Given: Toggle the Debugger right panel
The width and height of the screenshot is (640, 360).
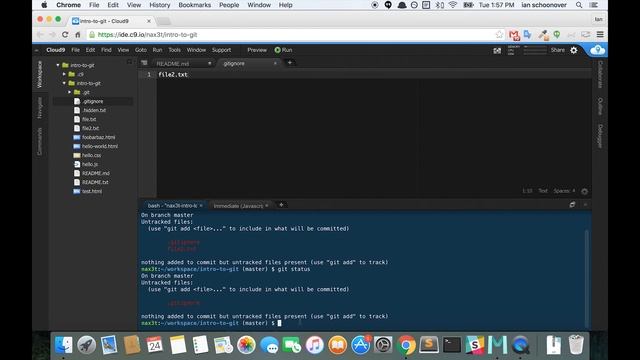Looking at the screenshot, I should click(600, 136).
